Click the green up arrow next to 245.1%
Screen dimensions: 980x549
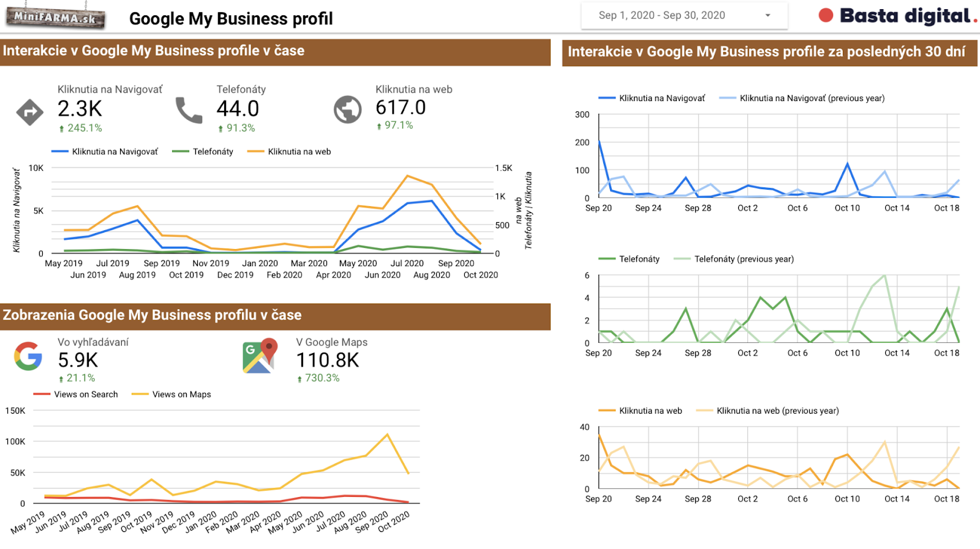click(61, 129)
